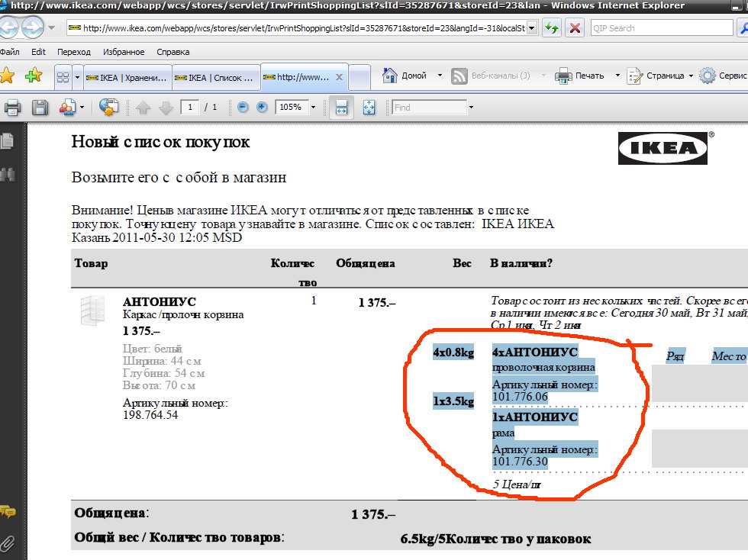This screenshot has height=560, width=748.
Task: Click the highlighted article number 101.776.30
Action: pos(520,462)
